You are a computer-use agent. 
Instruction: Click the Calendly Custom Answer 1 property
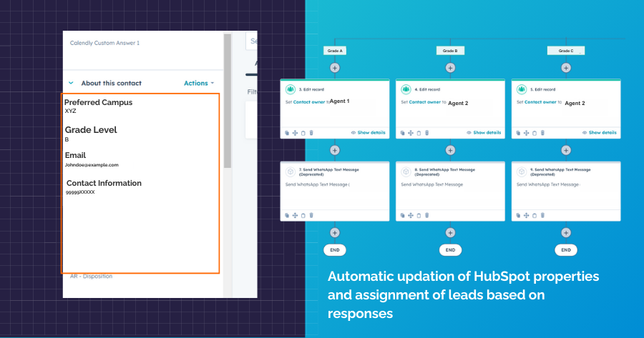104,43
